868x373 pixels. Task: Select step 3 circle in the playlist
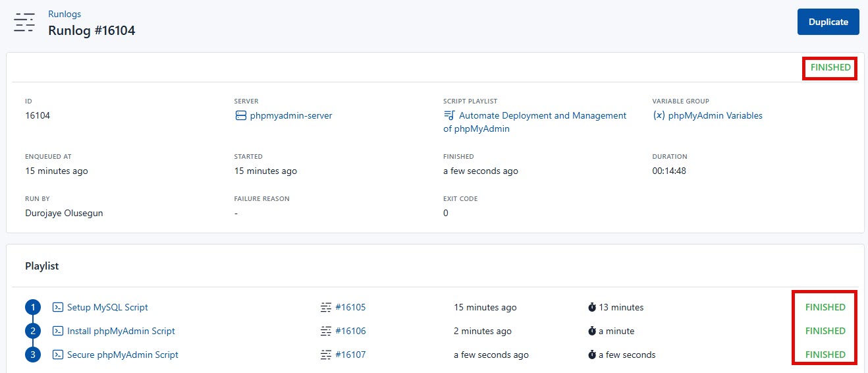[33, 355]
